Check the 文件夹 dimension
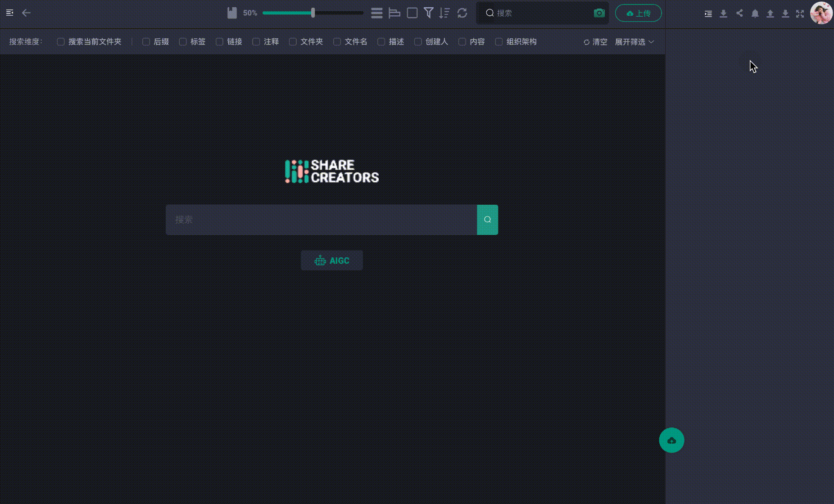 point(293,41)
